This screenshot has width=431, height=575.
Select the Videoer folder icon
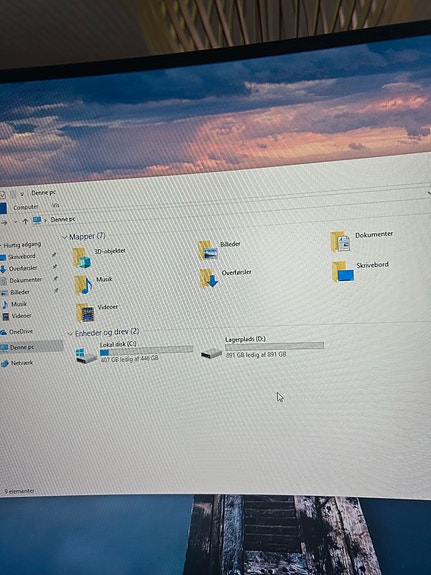coord(85,313)
